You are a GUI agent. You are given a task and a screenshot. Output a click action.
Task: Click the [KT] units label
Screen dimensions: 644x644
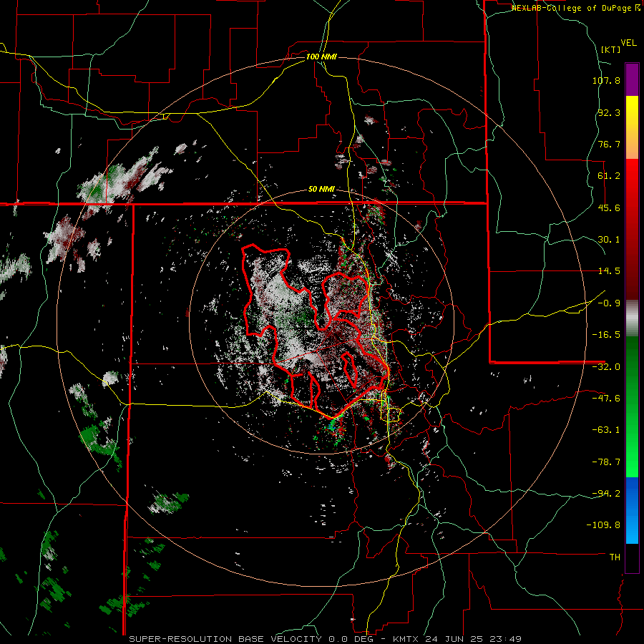(x=611, y=49)
